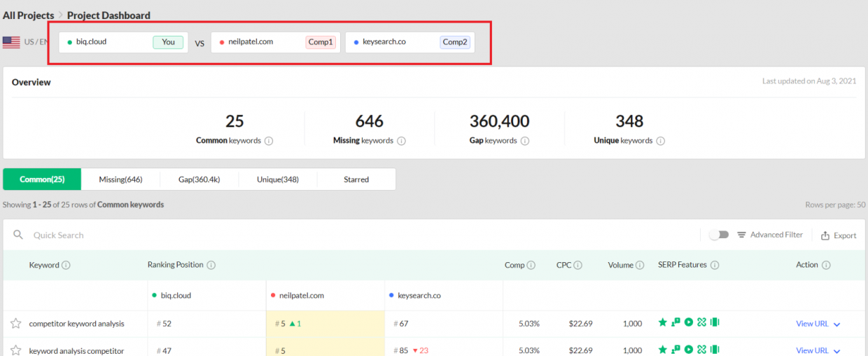Screen dimensions: 868x356
Task: Click video SERP icon in 'keyword analysis competitor' row
Action: coord(689,349)
